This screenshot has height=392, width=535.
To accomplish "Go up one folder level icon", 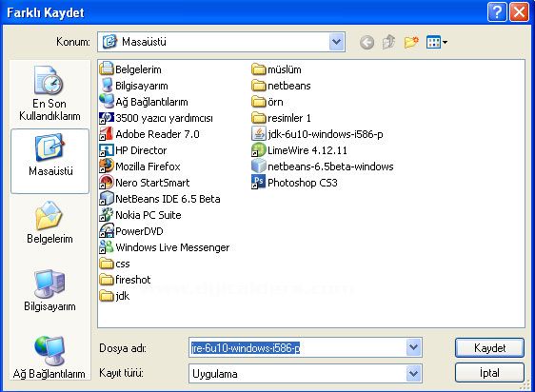I will coord(389,42).
